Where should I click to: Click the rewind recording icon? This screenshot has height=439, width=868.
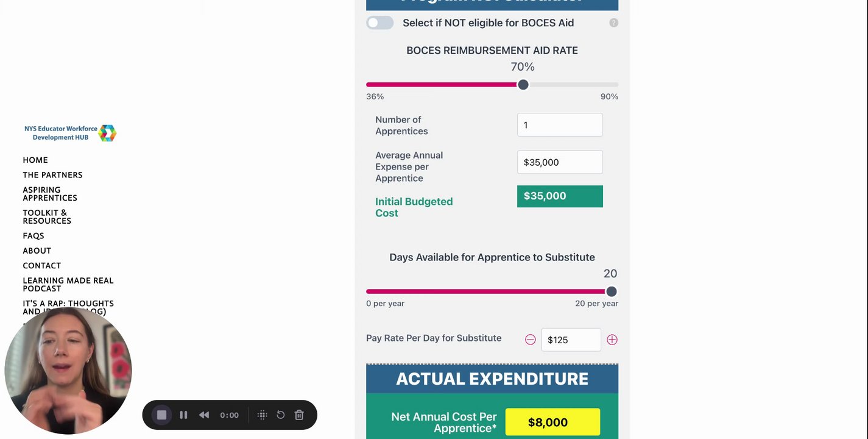tap(204, 415)
